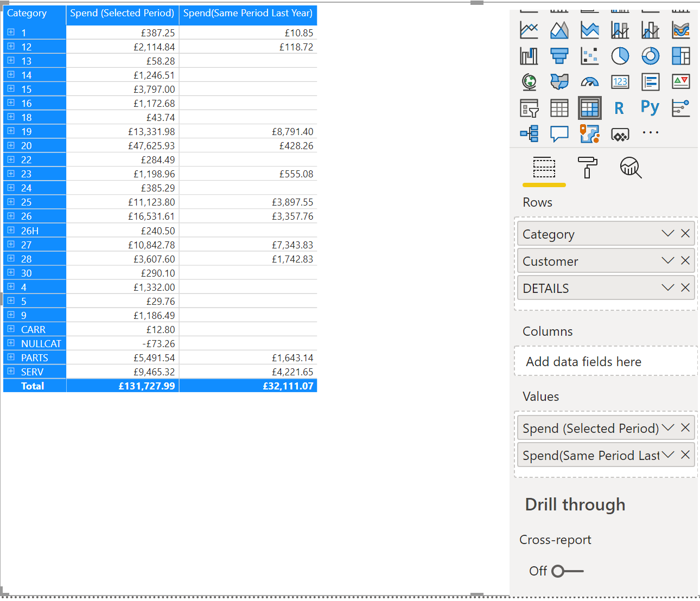Open dropdown for Spend (Selected Period) field
700x601 pixels.
(x=668, y=427)
